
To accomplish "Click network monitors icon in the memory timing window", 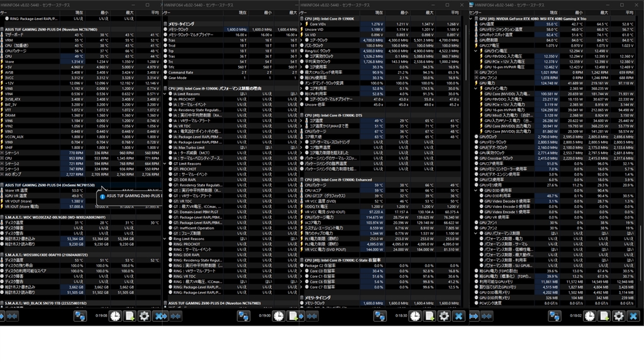I will (x=243, y=316).
